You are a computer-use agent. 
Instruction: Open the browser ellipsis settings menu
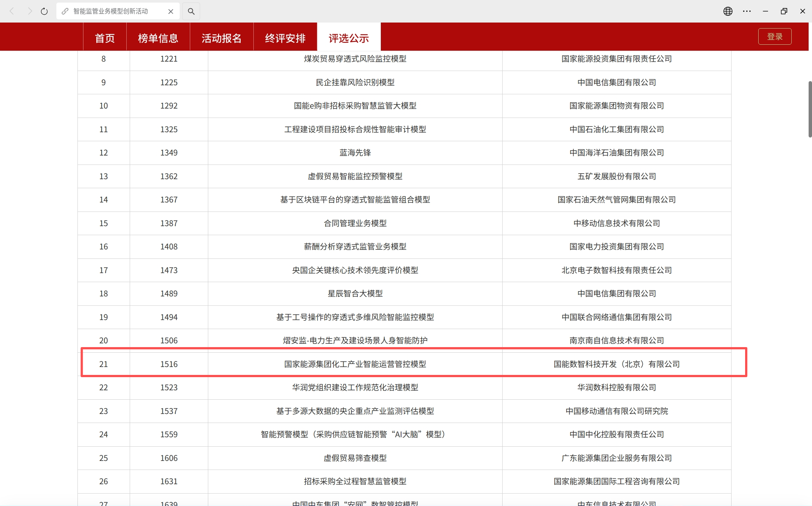[747, 11]
